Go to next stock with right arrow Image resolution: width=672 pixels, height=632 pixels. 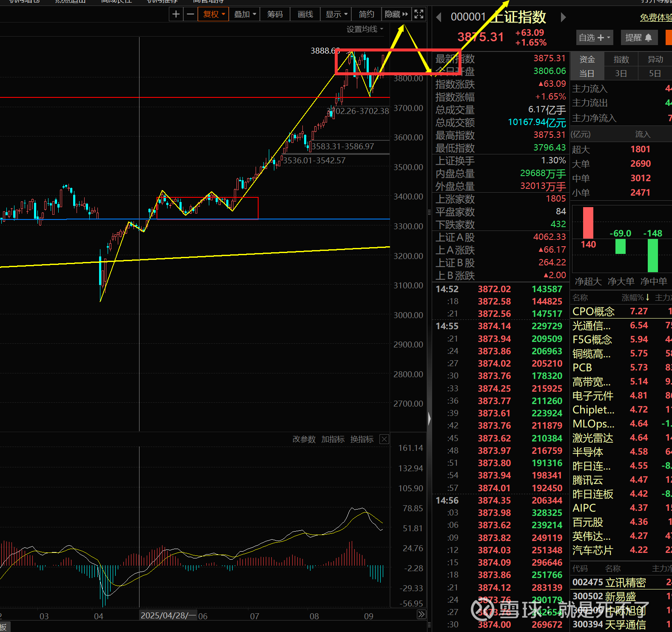[563, 17]
